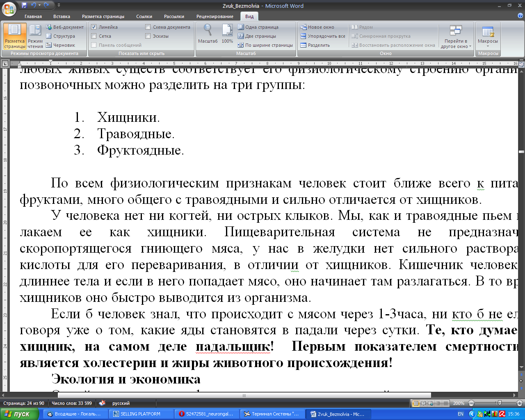Switch to 52472581_neurongal Opera taskbar item
Viewport: 525px width, 420px height.
pos(206,414)
